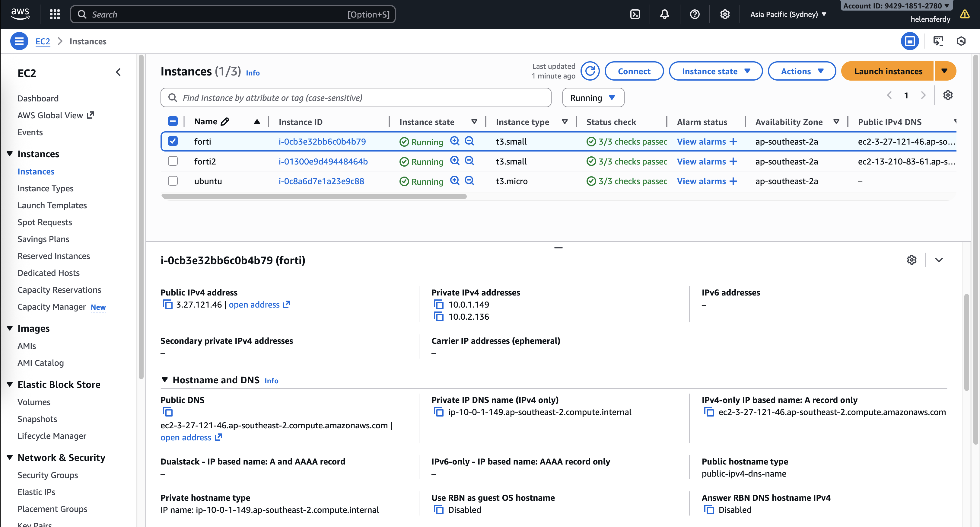This screenshot has width=980, height=527.
Task: Click zoom-in icon for forti2 instance state
Action: coord(455,161)
